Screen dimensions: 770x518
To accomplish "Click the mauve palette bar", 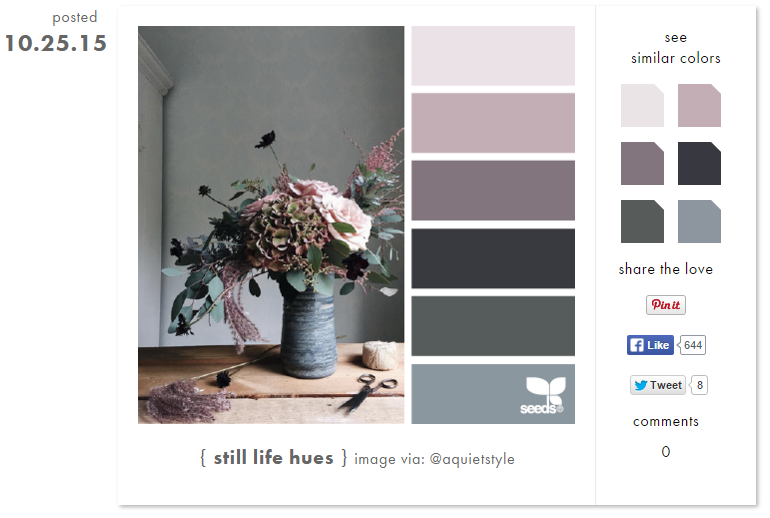I will click(x=493, y=191).
